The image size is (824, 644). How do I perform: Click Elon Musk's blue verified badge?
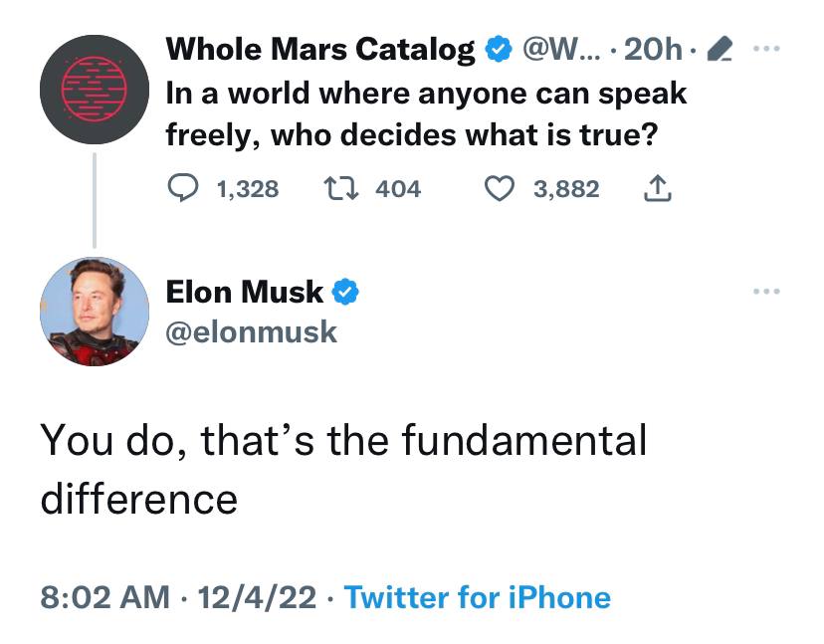pos(344,293)
